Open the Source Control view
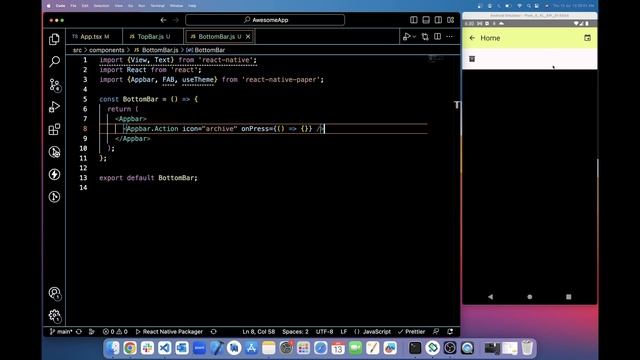 [x=54, y=84]
